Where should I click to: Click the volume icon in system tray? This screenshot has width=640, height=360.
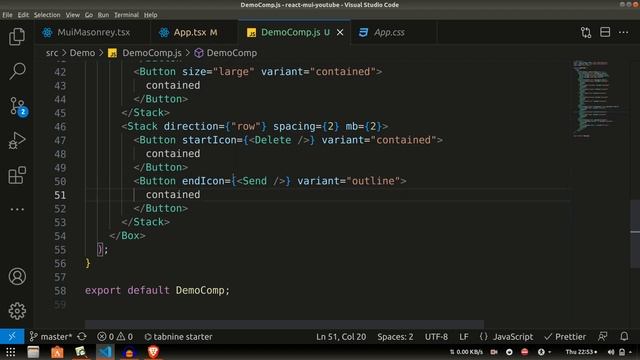(611, 352)
